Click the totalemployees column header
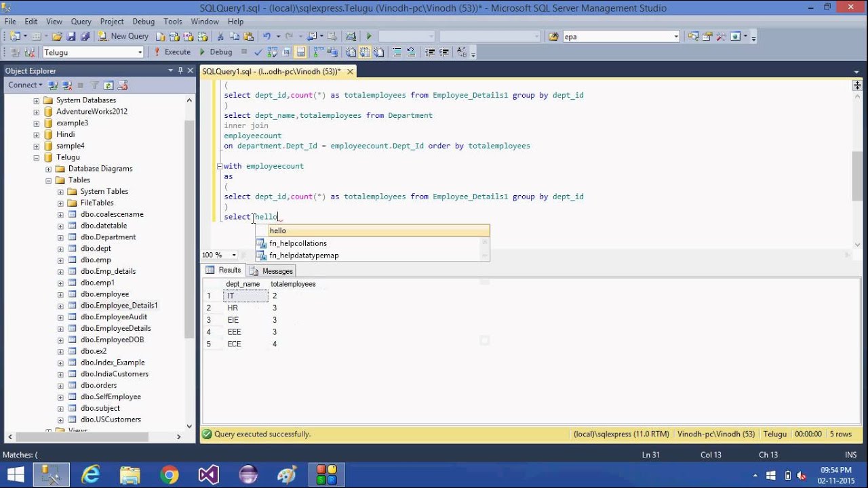 click(293, 284)
